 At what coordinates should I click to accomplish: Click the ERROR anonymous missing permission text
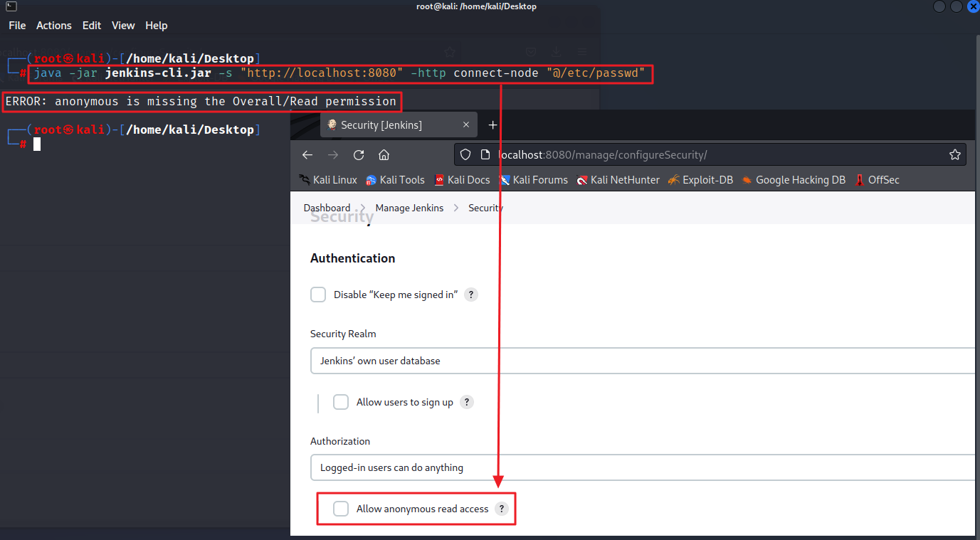[x=201, y=102]
